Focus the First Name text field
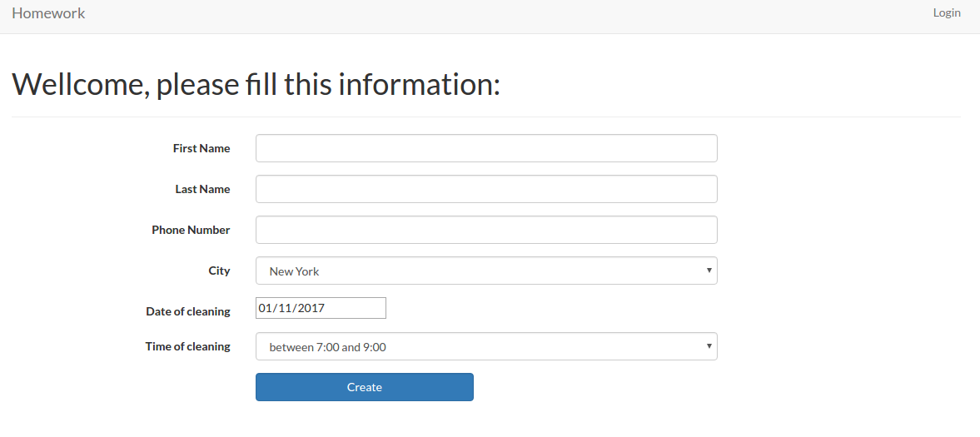 [485, 148]
